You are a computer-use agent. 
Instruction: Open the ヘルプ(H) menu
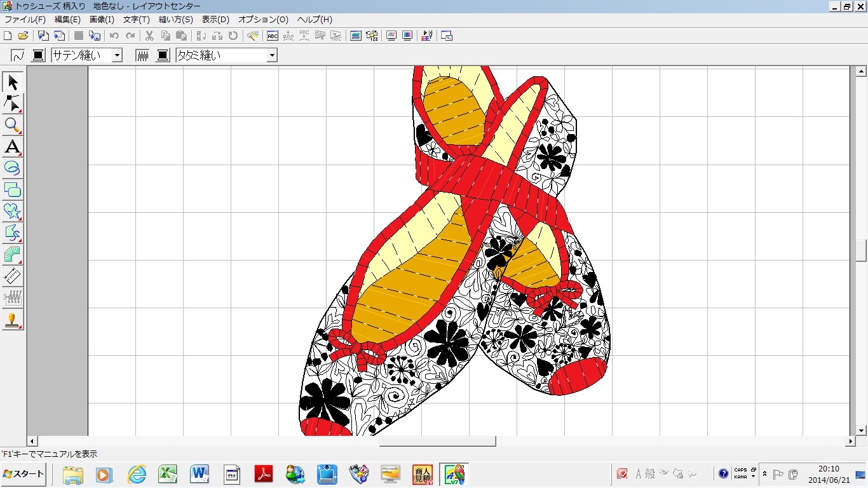pyautogui.click(x=315, y=20)
